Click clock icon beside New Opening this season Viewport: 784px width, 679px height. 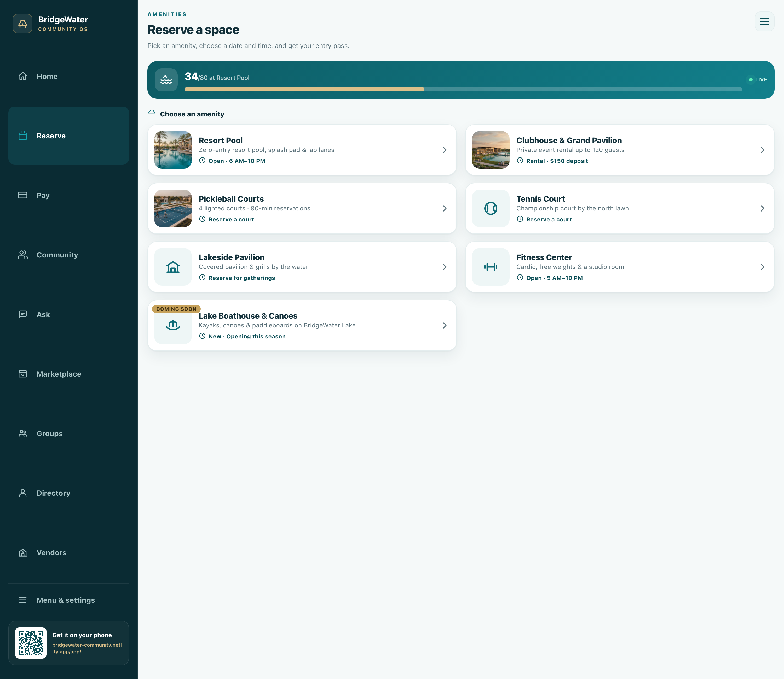pos(203,336)
